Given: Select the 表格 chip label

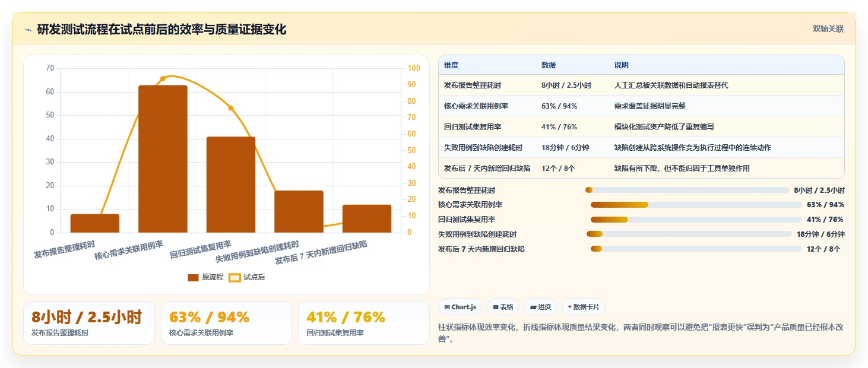Looking at the screenshot, I should click(x=506, y=307).
